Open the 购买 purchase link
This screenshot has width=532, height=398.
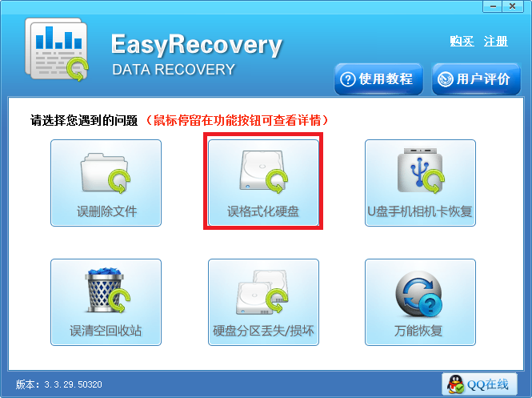click(x=462, y=42)
